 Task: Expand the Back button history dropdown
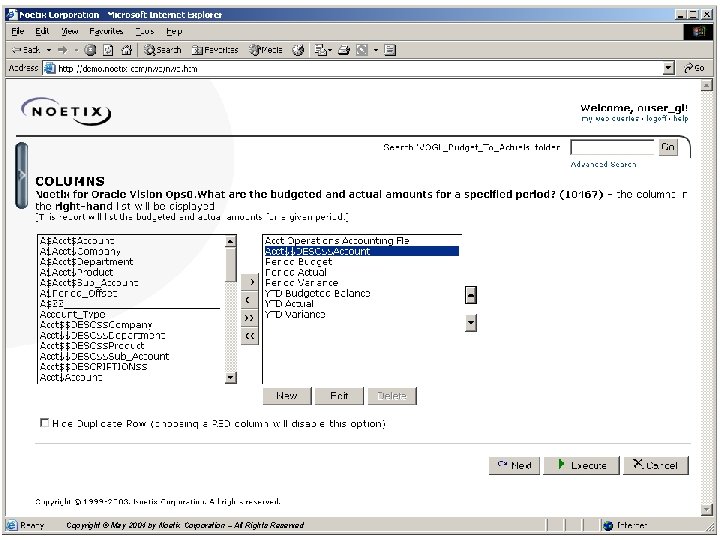click(49, 50)
